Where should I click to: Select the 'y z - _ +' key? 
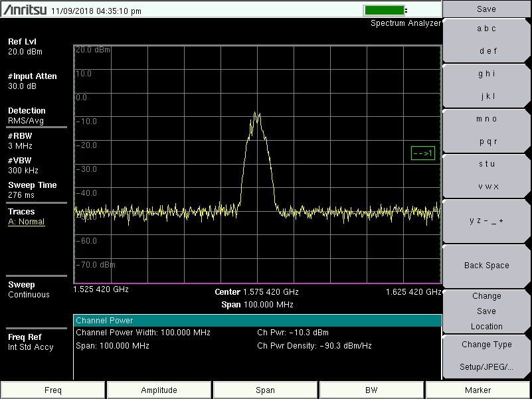[486, 221]
